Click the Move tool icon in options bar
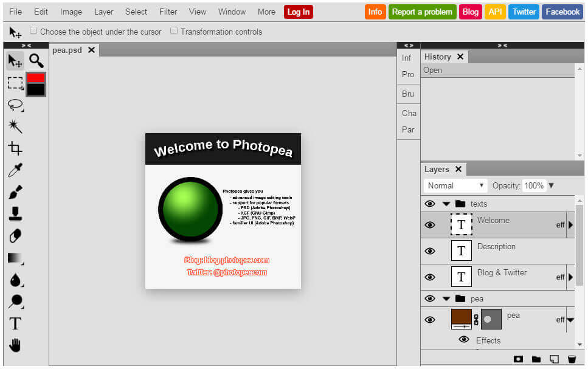Viewport: 588px width, 369px height. click(x=15, y=32)
